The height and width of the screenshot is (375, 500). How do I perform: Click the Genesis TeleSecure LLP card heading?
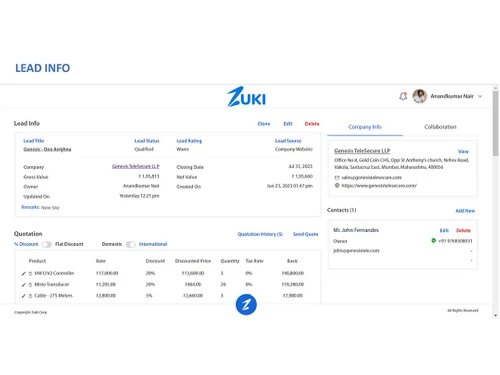(x=362, y=151)
